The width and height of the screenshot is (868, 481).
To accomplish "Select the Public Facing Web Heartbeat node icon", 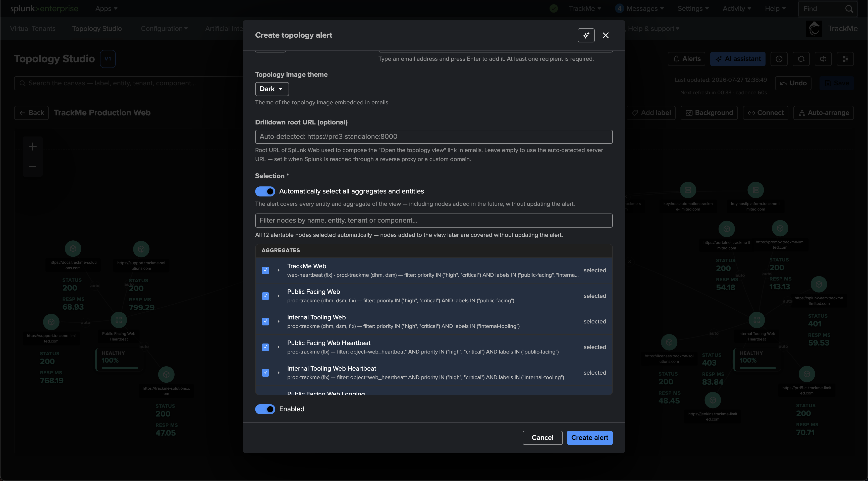I will point(119,320).
